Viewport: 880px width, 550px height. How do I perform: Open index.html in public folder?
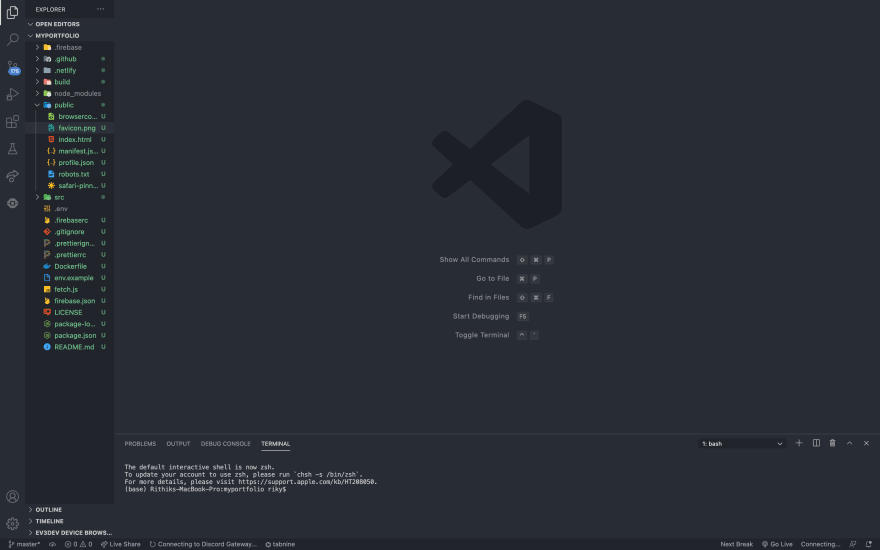pos(70,139)
